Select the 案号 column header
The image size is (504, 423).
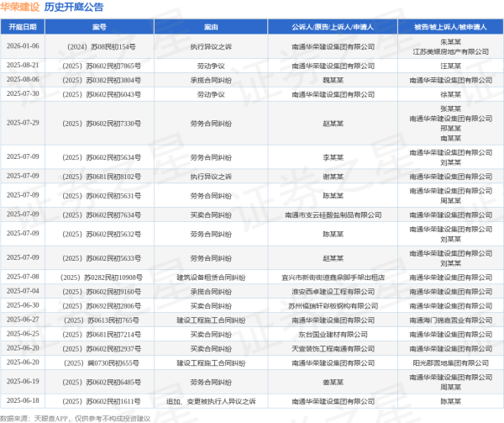pyautogui.click(x=99, y=27)
